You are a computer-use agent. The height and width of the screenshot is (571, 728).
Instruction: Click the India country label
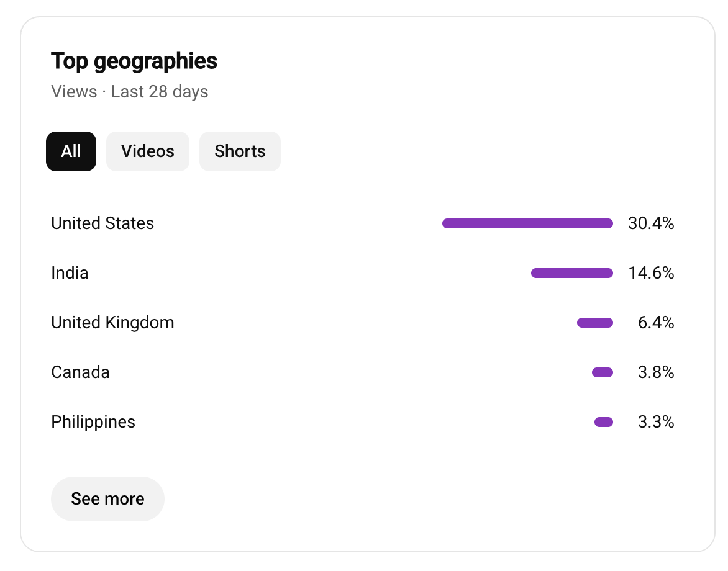click(70, 272)
